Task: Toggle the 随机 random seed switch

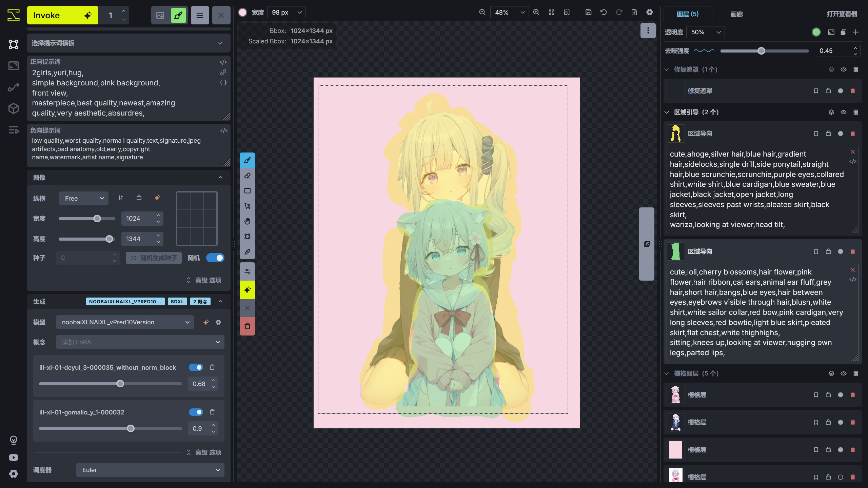Action: pos(215,258)
